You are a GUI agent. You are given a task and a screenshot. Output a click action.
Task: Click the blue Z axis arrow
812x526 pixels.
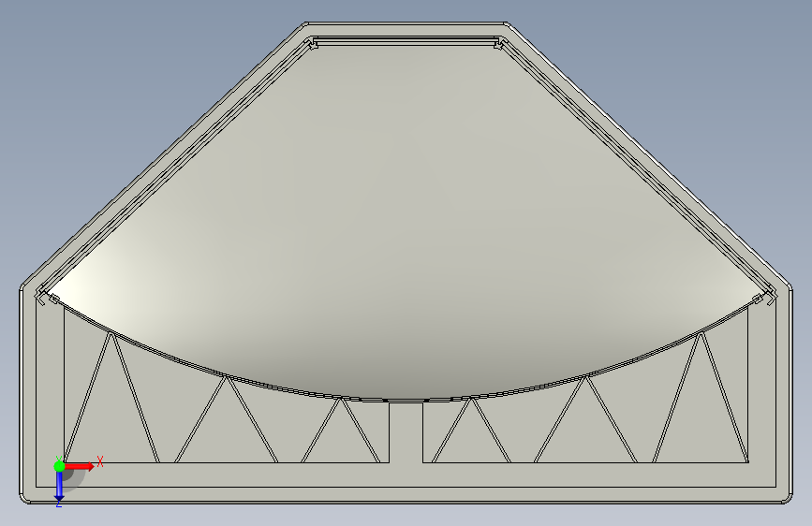tap(59, 487)
